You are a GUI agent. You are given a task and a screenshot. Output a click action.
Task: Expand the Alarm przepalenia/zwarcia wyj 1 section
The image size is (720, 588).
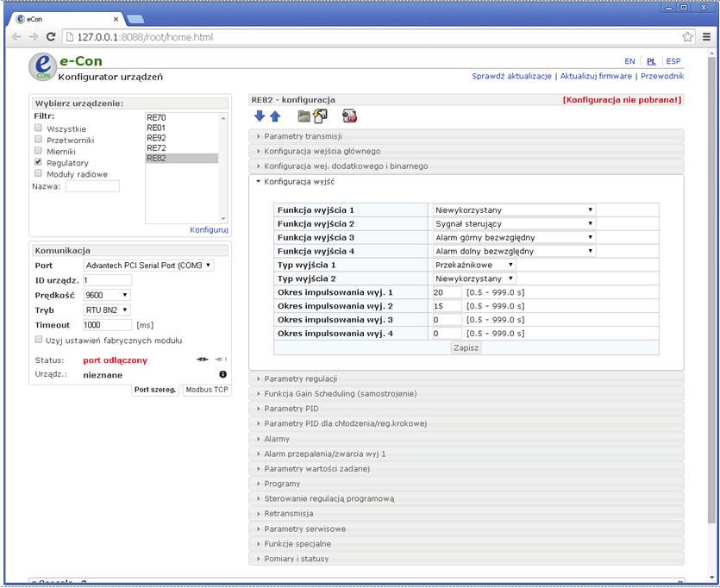[466, 454]
